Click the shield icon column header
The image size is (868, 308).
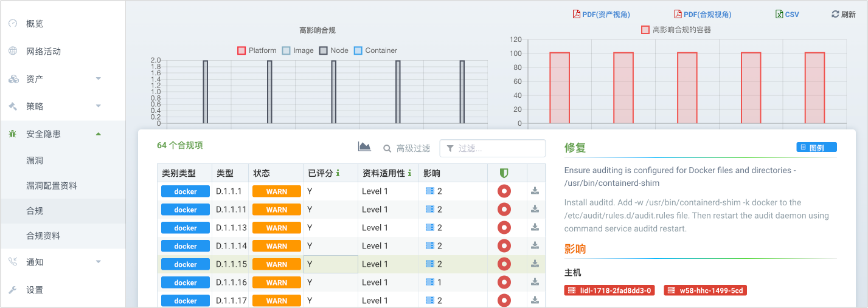(x=504, y=174)
